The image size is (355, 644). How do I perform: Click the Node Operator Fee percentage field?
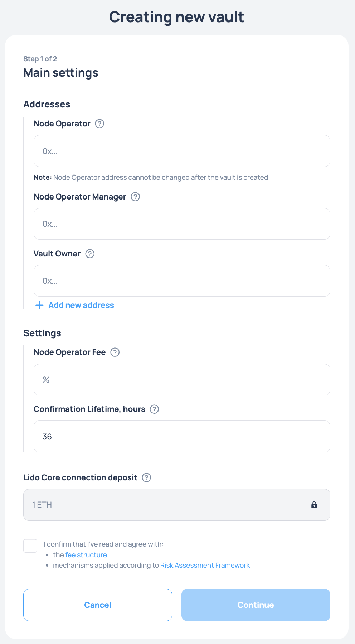tap(182, 380)
